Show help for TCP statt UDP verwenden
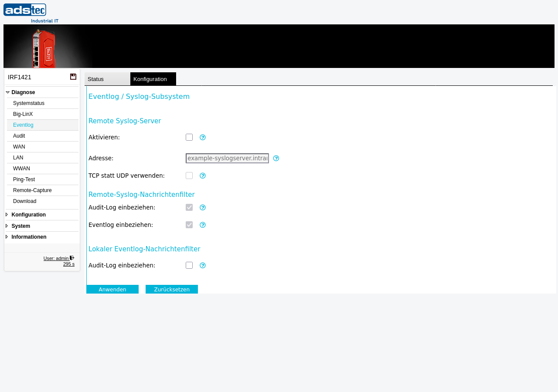This screenshot has height=392, width=558. click(x=203, y=176)
